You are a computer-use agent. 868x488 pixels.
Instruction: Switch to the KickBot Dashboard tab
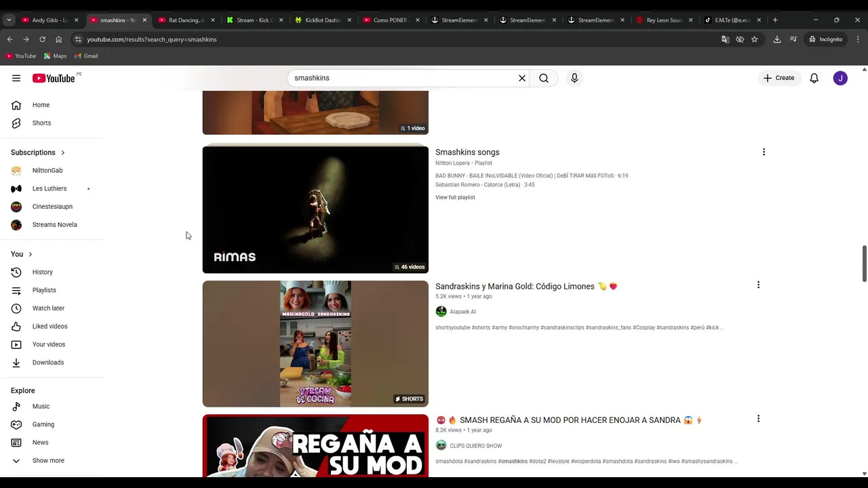tap(321, 20)
